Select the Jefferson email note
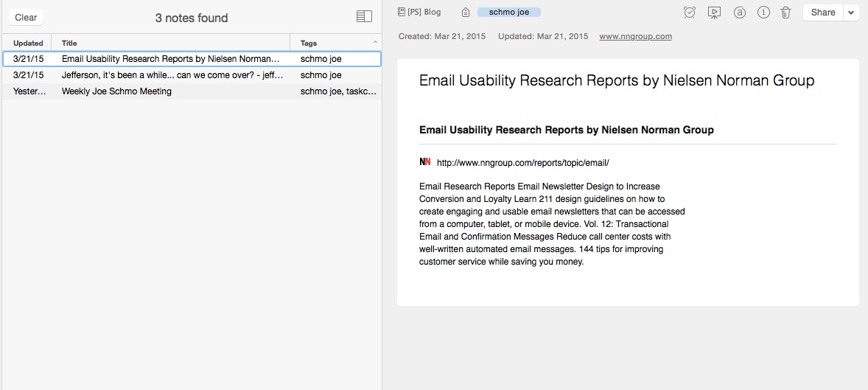This screenshot has height=390, width=868. [x=192, y=74]
